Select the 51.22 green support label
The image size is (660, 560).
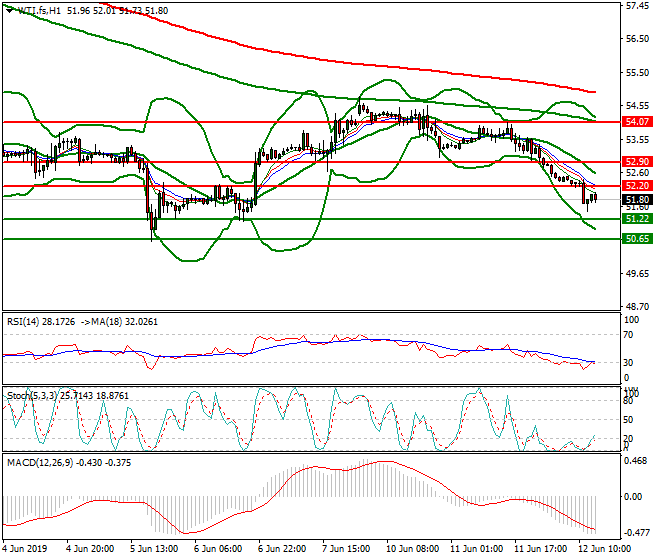point(637,219)
